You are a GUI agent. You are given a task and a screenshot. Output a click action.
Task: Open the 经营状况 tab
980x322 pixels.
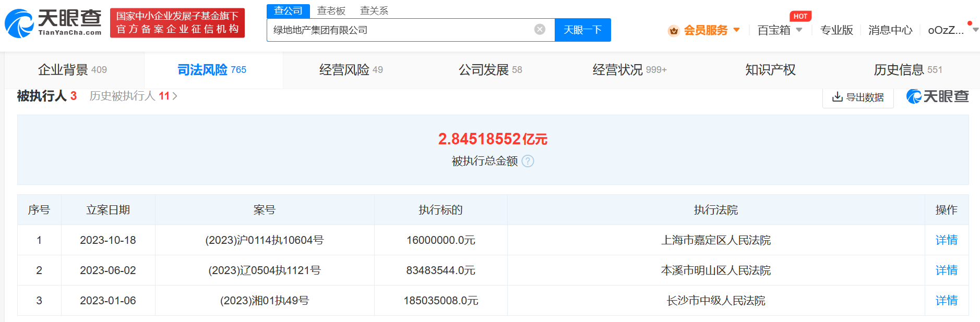pyautogui.click(x=630, y=70)
